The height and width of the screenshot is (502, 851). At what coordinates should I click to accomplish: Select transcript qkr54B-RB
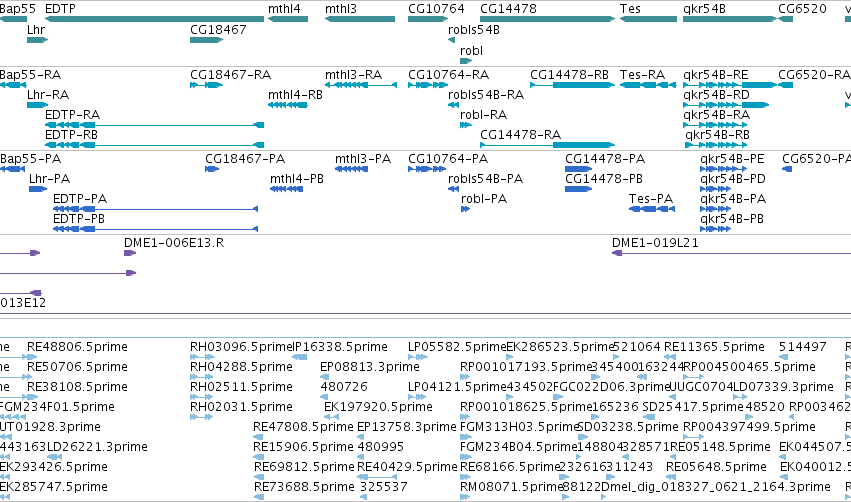pos(716,145)
